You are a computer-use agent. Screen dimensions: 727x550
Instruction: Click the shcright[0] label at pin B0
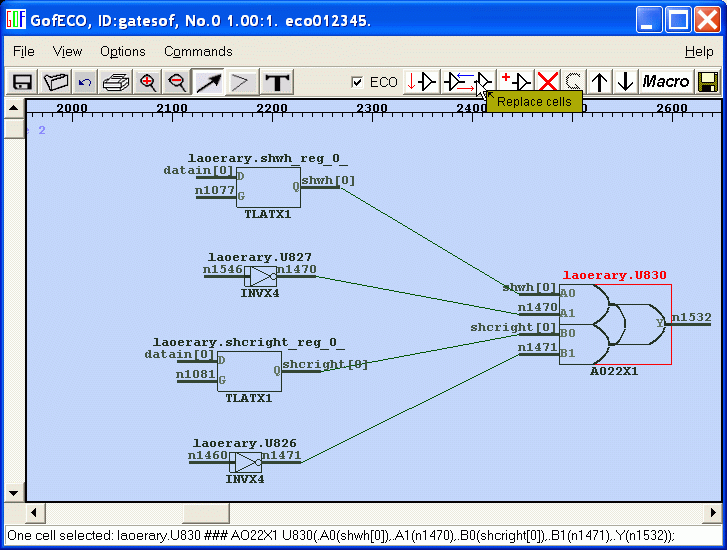point(513,327)
